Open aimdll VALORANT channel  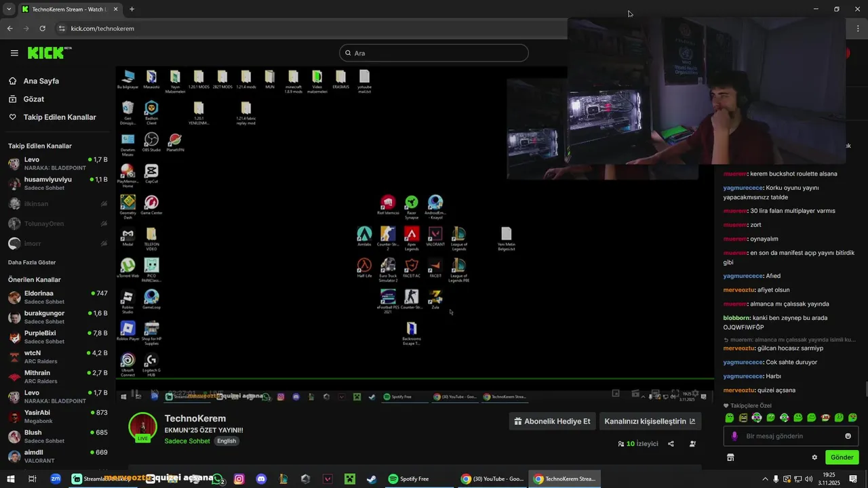click(58, 456)
